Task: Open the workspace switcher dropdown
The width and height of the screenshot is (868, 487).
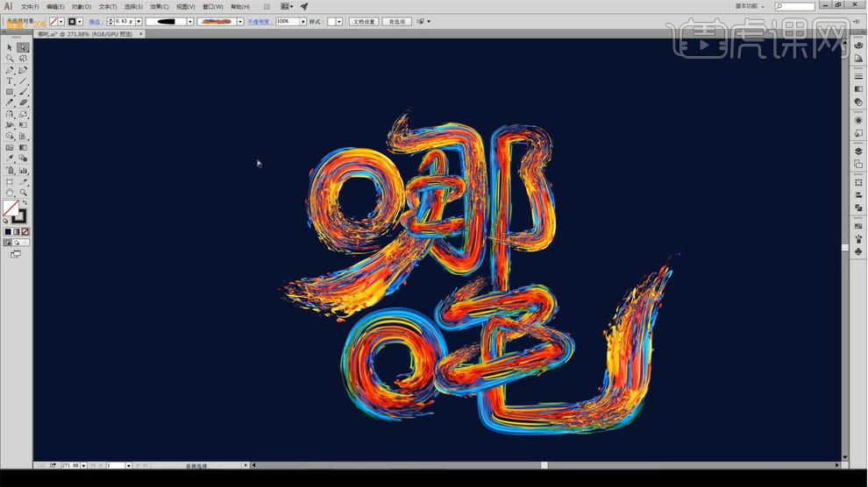Action: click(x=750, y=6)
